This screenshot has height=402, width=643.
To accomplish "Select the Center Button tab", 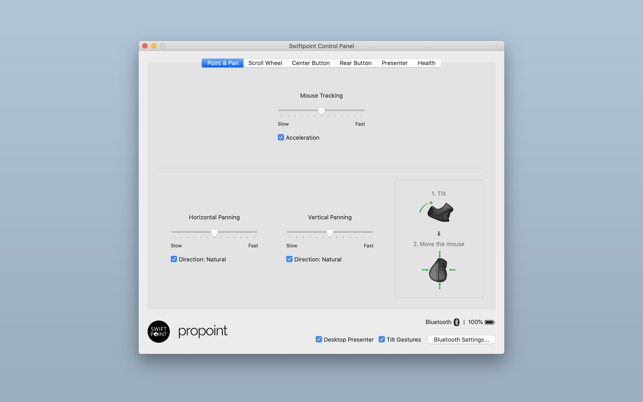I will pos(310,63).
